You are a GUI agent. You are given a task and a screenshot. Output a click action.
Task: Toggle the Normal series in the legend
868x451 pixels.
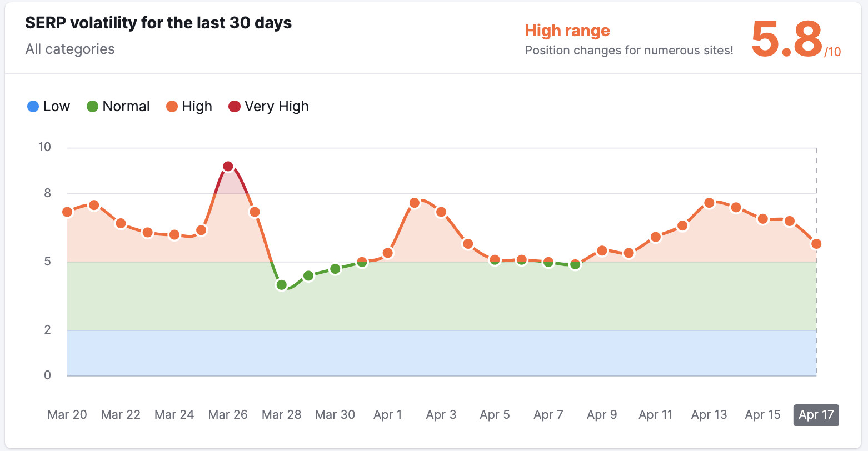(118, 106)
